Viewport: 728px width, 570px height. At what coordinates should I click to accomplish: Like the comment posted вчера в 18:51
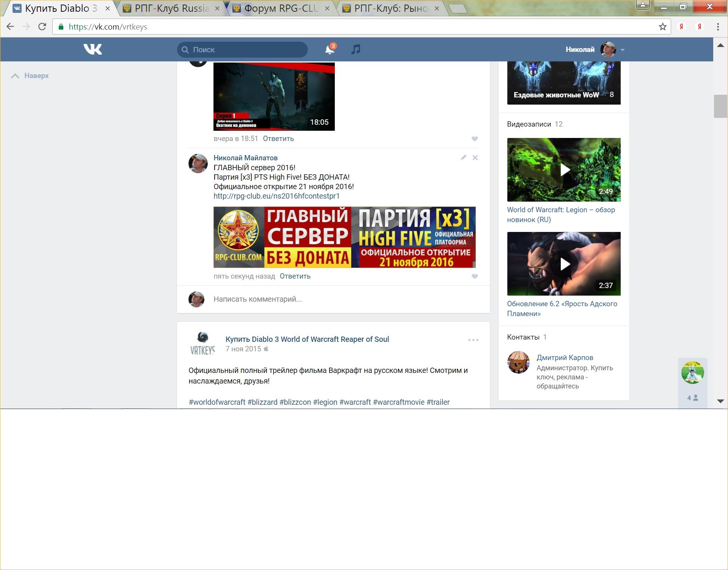point(474,139)
